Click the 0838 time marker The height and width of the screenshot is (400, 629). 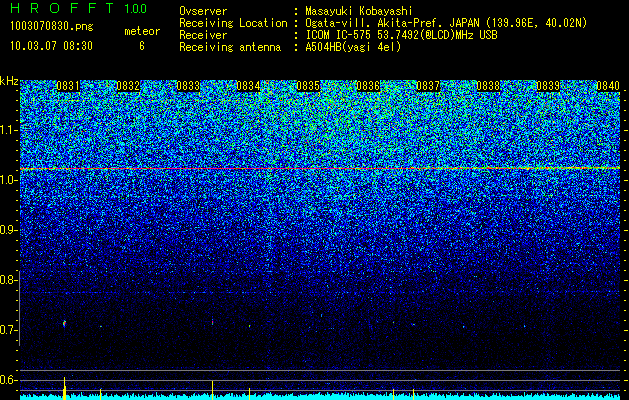(x=488, y=86)
